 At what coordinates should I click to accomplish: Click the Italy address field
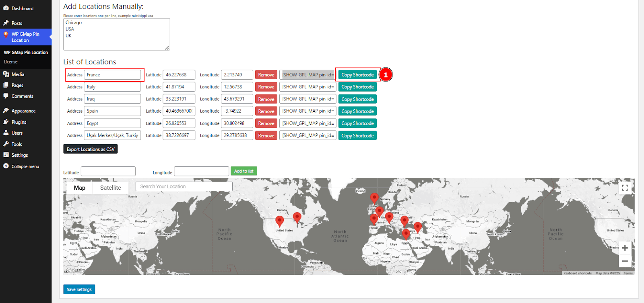click(x=112, y=87)
